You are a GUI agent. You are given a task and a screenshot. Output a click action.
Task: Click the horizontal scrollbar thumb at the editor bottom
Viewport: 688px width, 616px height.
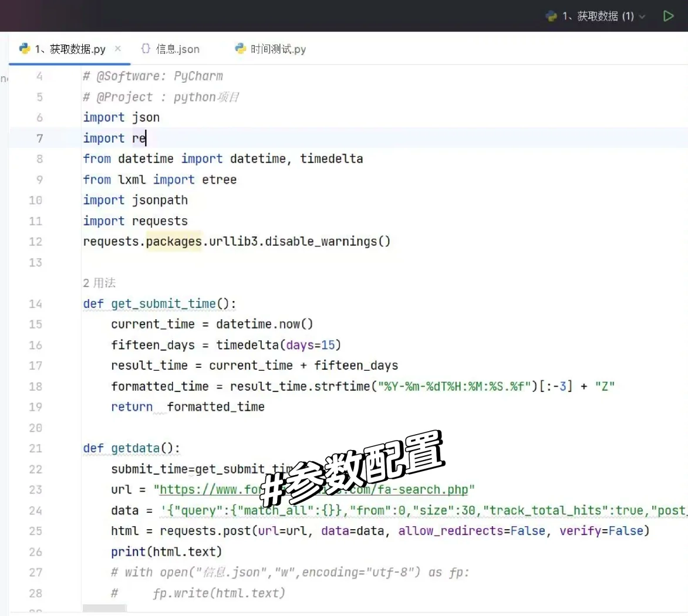click(x=104, y=608)
